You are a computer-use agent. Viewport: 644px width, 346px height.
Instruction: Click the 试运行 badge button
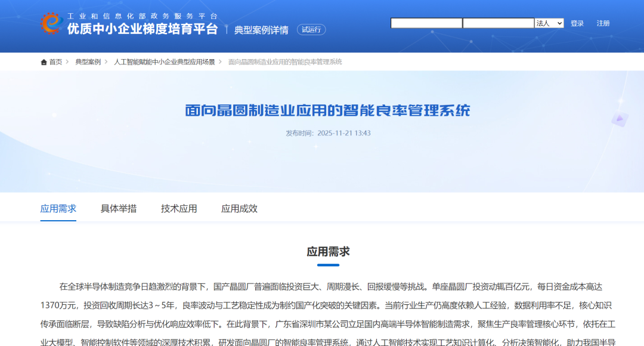[x=311, y=30]
